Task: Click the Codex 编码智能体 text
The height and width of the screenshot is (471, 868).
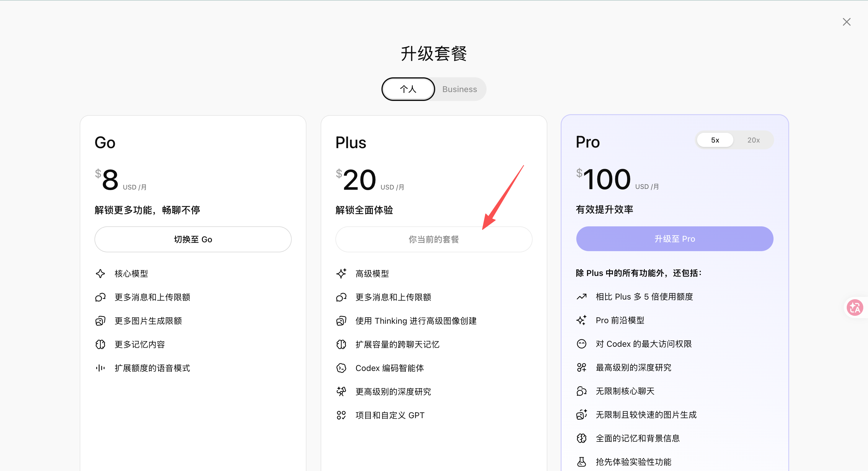Action: click(390, 368)
